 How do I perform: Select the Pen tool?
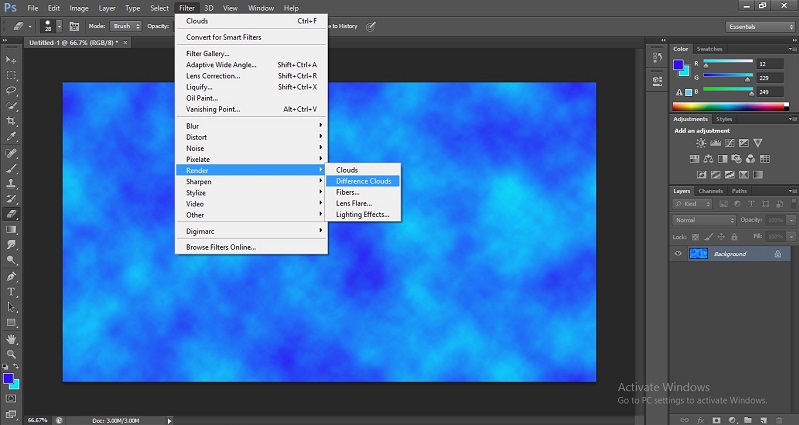[11, 277]
